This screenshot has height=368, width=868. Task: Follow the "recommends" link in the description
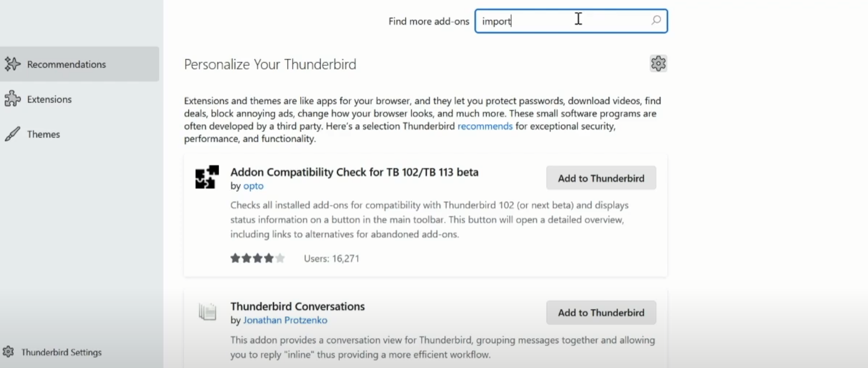tap(485, 126)
